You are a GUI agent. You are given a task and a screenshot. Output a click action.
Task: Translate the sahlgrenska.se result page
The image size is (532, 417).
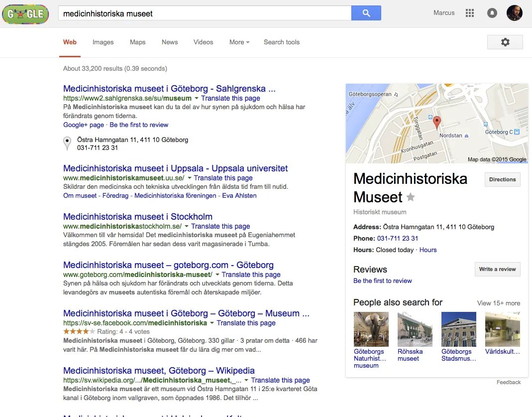(x=231, y=98)
